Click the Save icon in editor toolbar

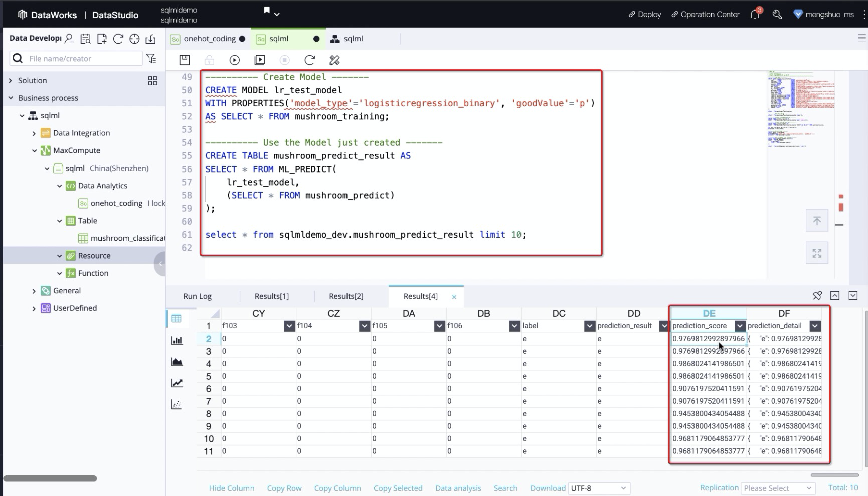click(x=185, y=60)
